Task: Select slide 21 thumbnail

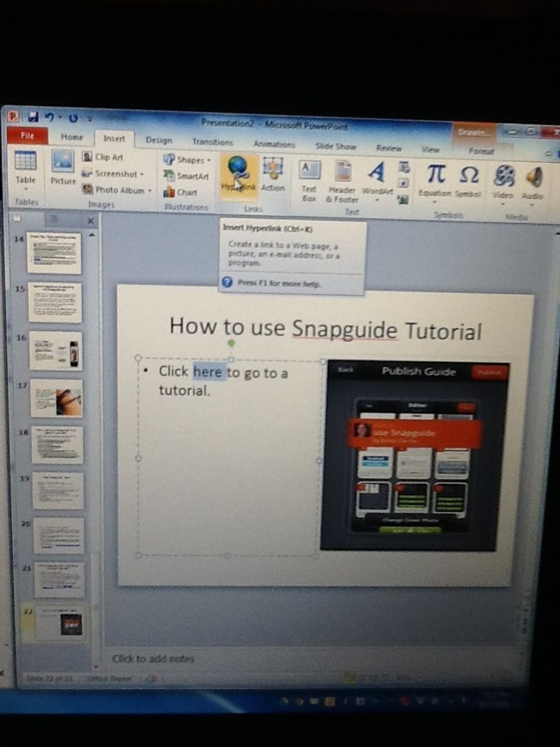Action: tap(59, 579)
